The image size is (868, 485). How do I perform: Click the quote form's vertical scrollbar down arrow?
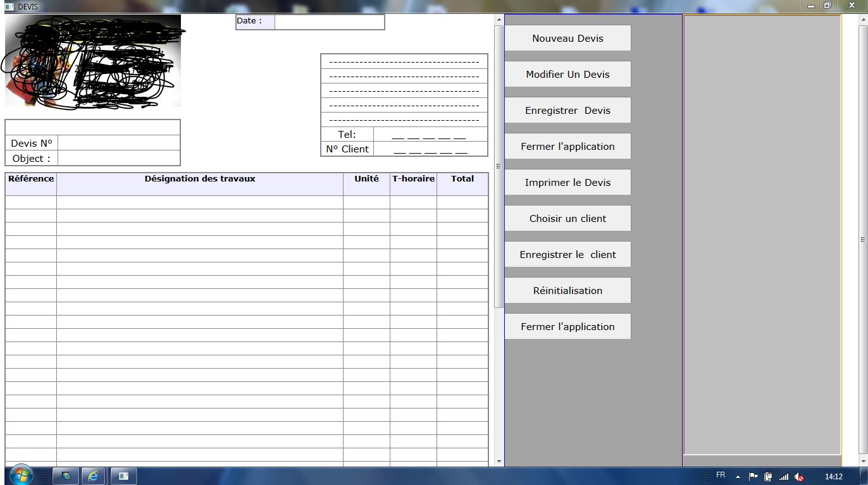[499, 462]
